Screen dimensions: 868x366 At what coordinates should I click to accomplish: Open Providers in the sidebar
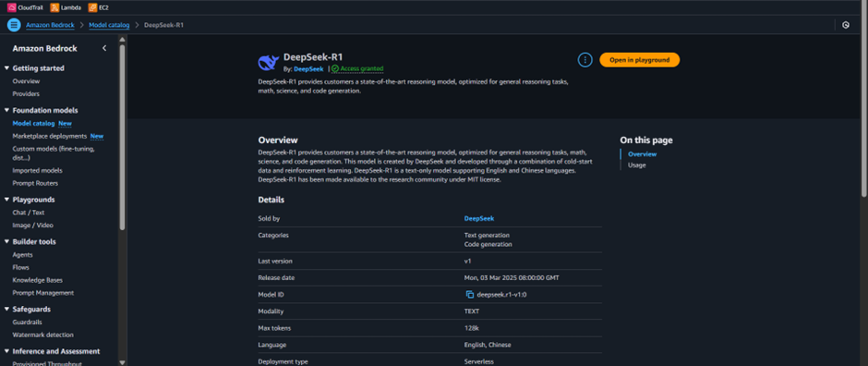[26, 93]
